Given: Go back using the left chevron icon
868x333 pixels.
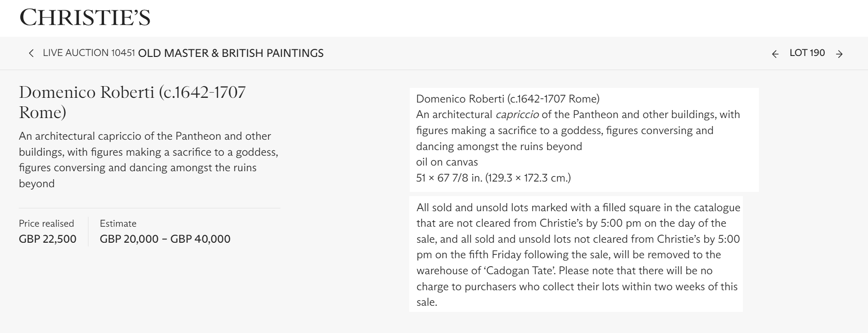Looking at the screenshot, I should tap(31, 53).
